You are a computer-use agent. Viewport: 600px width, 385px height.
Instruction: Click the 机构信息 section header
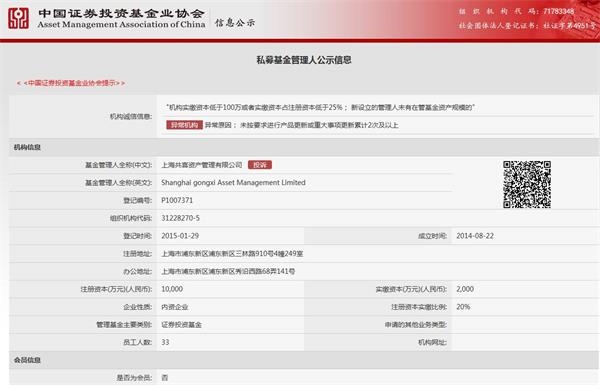27,147
